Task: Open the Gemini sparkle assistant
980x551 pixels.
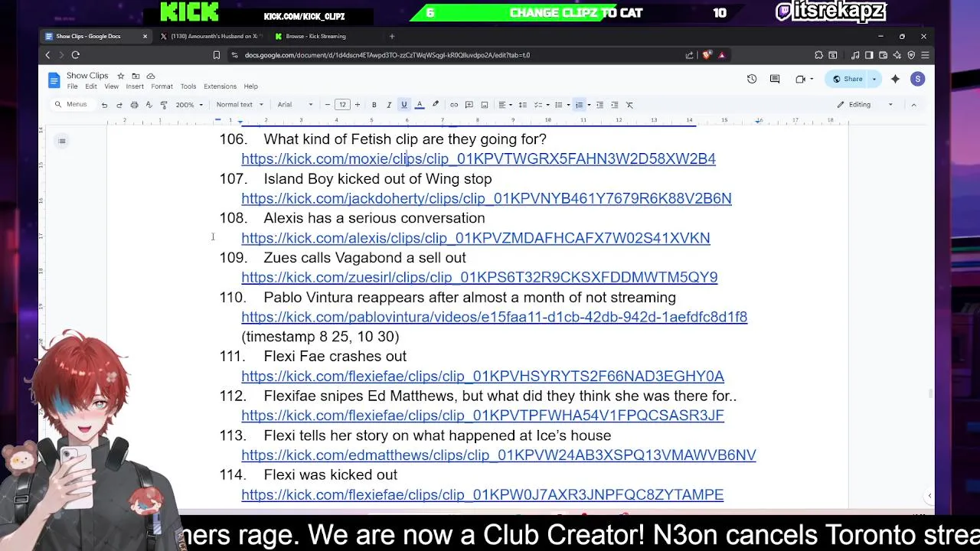Action: click(895, 79)
